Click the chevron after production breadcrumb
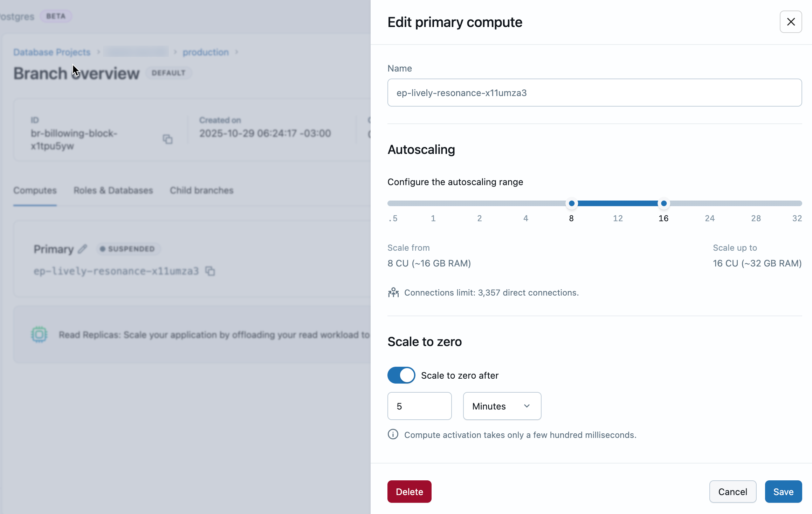The height and width of the screenshot is (514, 812). (237, 52)
